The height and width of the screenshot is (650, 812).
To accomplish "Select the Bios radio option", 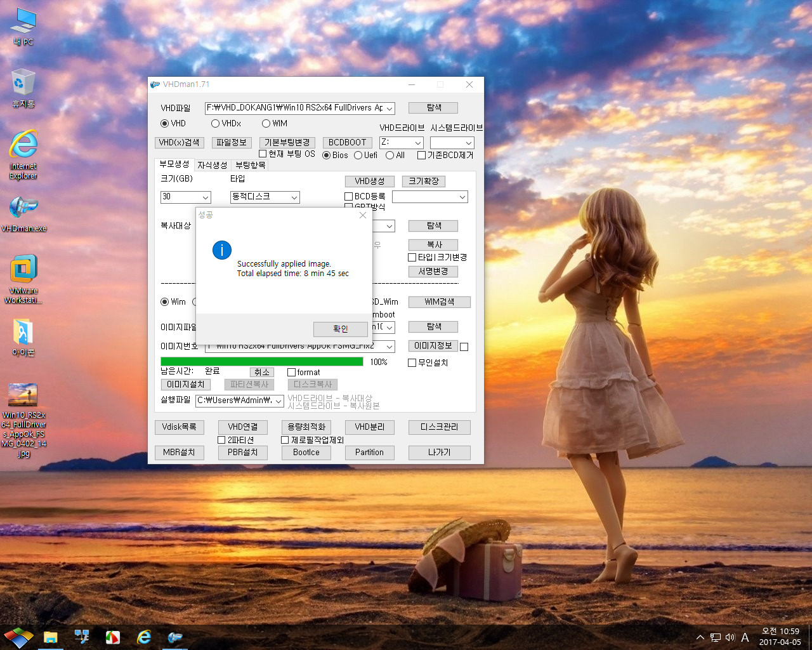I will click(x=327, y=156).
